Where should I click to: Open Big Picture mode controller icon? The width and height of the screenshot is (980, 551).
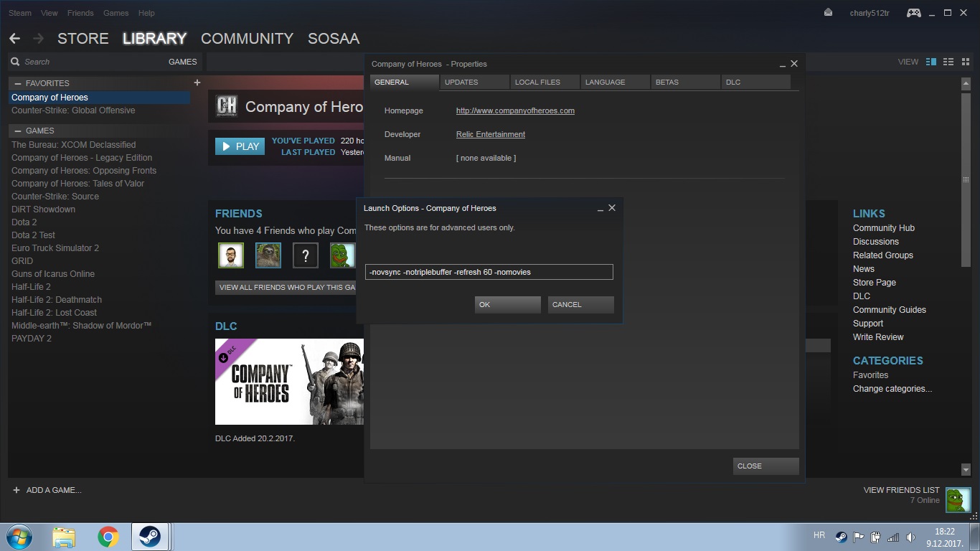pos(913,12)
